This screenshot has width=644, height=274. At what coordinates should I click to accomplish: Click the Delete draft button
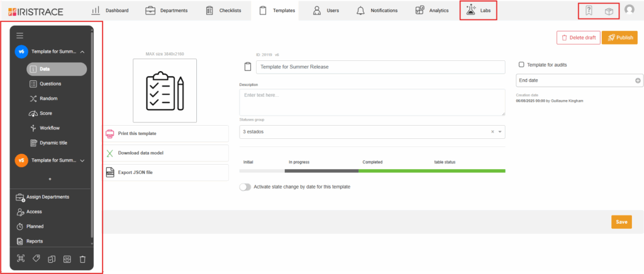click(x=578, y=38)
